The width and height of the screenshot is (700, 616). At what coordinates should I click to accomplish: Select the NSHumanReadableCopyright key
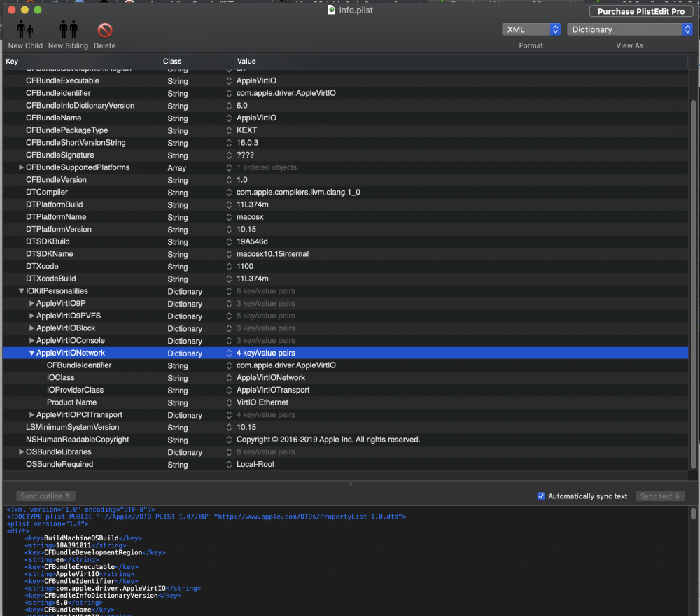point(77,440)
